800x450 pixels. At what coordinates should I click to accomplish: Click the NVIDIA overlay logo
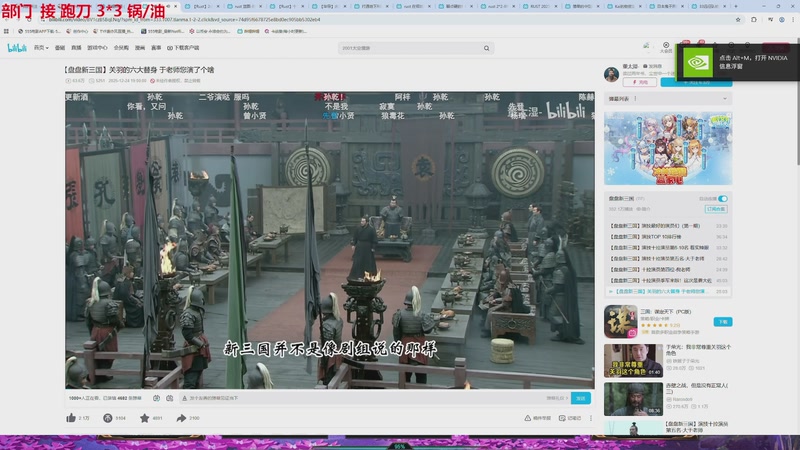697,62
